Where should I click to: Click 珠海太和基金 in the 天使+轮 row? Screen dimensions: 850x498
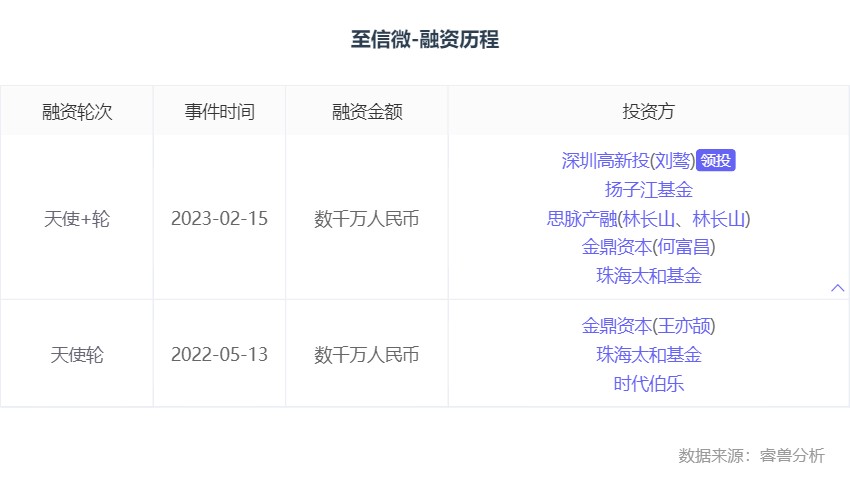click(x=648, y=275)
